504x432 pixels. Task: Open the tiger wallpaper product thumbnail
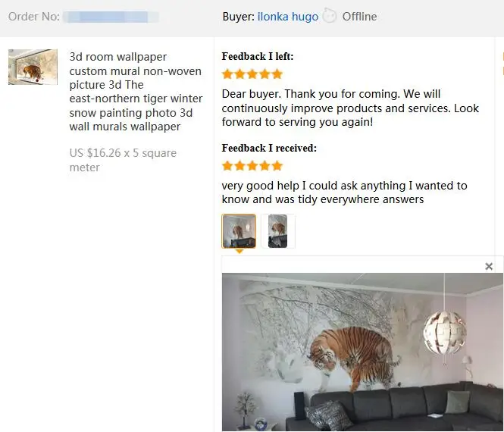[33, 67]
